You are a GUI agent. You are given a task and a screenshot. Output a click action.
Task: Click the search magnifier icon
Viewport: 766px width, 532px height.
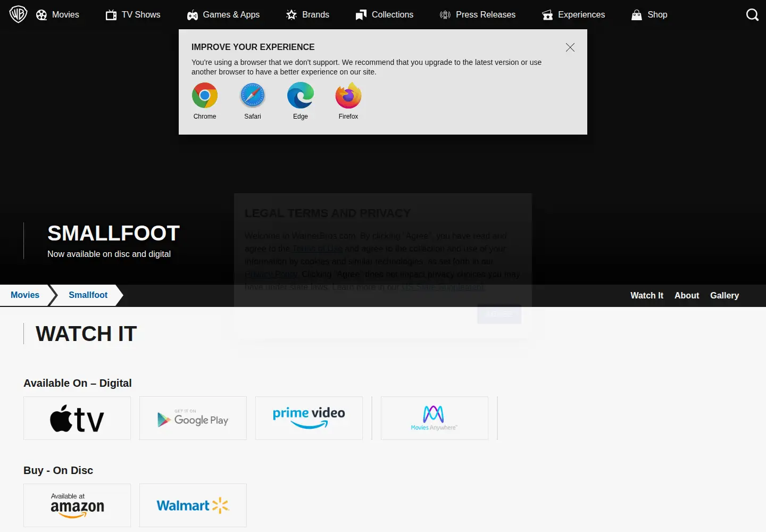[x=752, y=15]
